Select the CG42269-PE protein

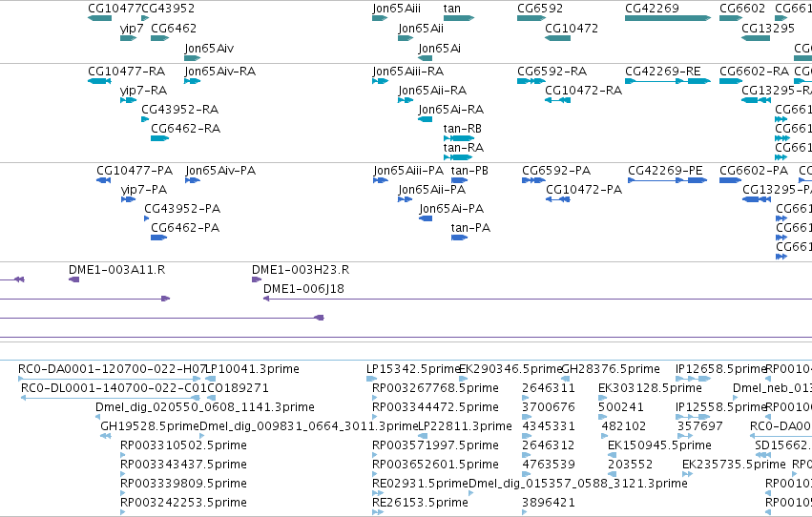point(668,180)
